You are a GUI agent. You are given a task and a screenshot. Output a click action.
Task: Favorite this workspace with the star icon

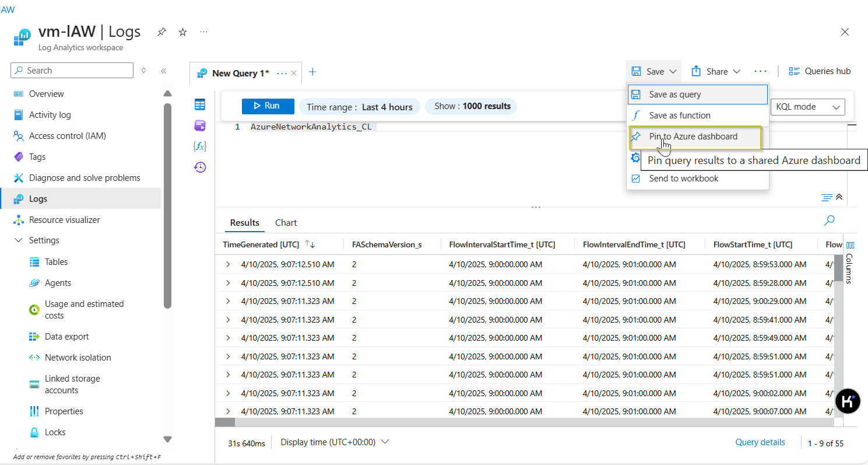click(x=182, y=32)
